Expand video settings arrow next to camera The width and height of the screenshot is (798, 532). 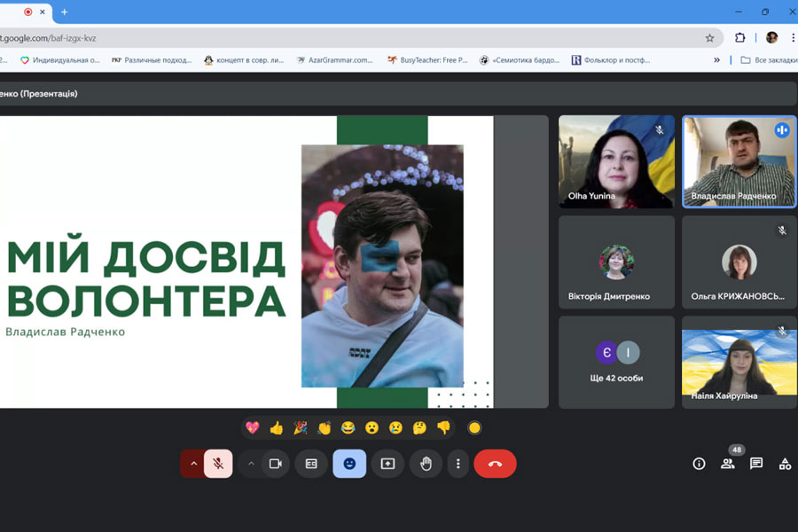point(251,464)
